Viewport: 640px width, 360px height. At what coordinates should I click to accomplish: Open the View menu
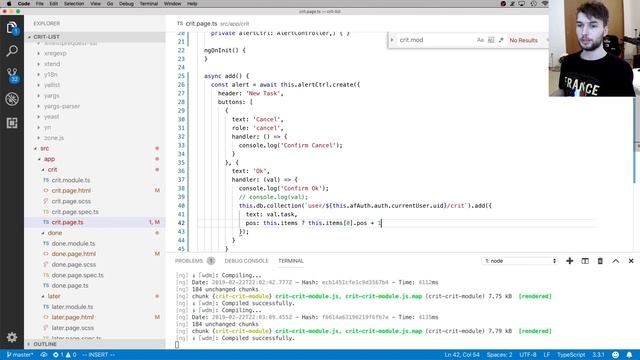point(95,4)
